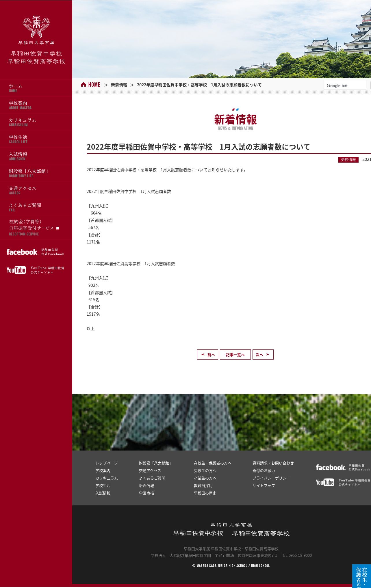Click footer link 学校案内
The height and width of the screenshot is (588, 371).
103,470
